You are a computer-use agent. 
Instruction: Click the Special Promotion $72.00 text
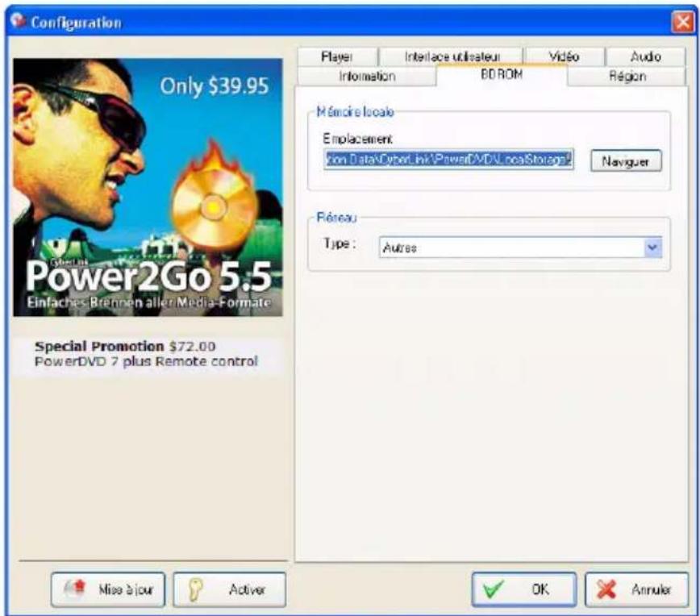pos(125,347)
